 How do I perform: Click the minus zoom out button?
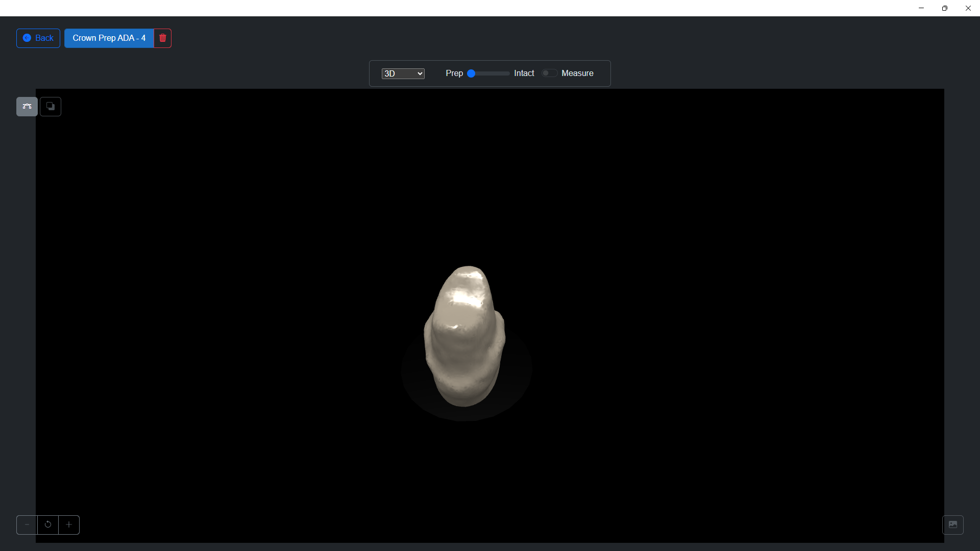click(x=27, y=525)
